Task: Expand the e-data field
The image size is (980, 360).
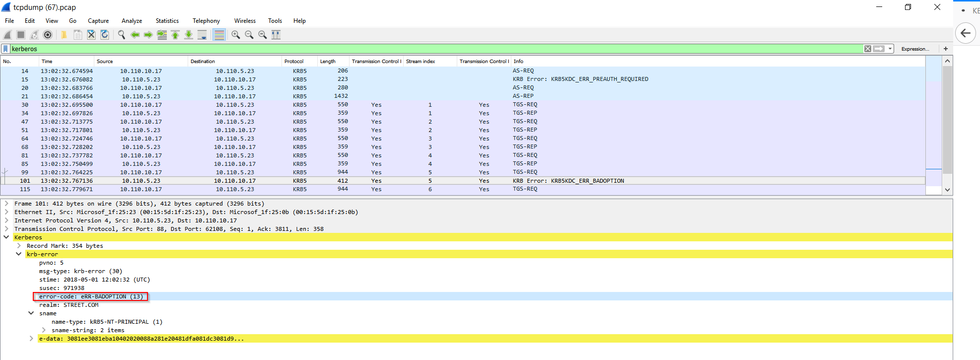Action: click(x=31, y=339)
